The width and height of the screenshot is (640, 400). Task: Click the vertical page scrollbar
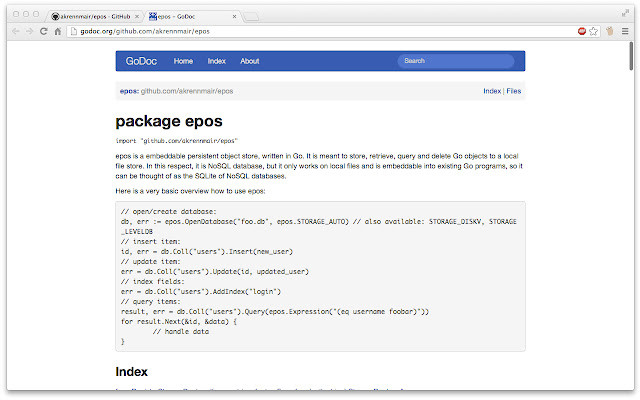(631, 215)
